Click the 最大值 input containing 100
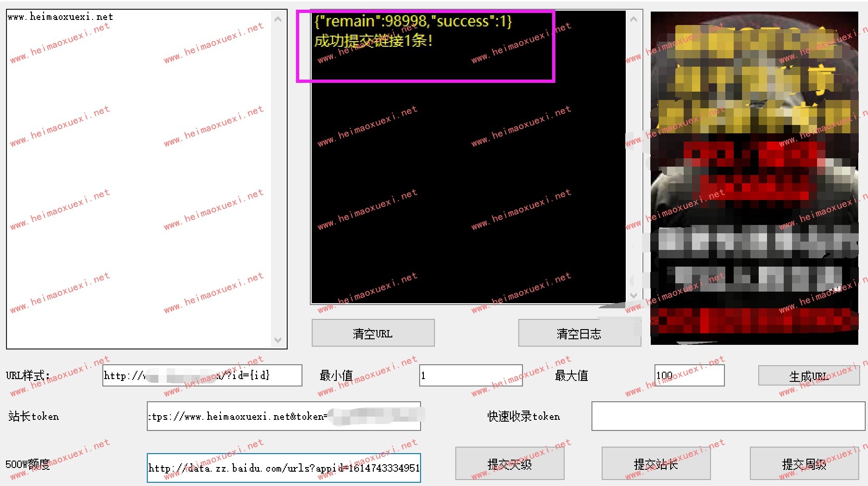Screen dimensions: 868x486 click(x=689, y=375)
